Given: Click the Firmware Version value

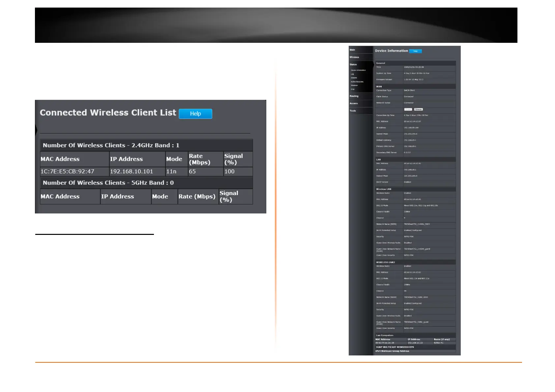Looking at the screenshot, I should pos(414,80).
